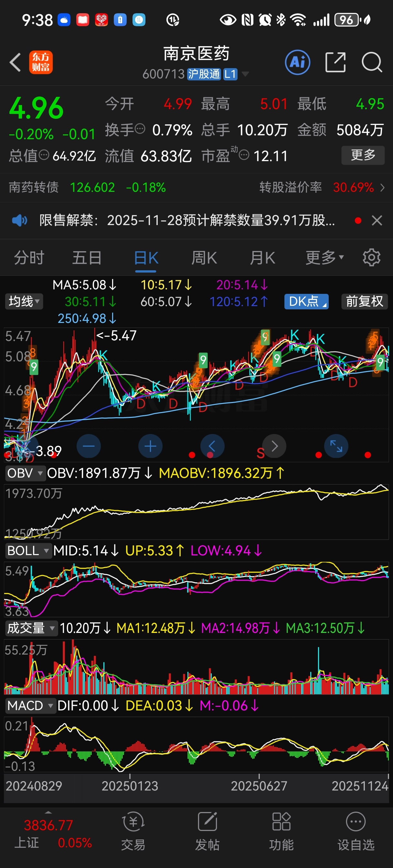Image resolution: width=393 pixels, height=868 pixels.
Task: Open the MACD indicator dropdown
Action: point(30,706)
